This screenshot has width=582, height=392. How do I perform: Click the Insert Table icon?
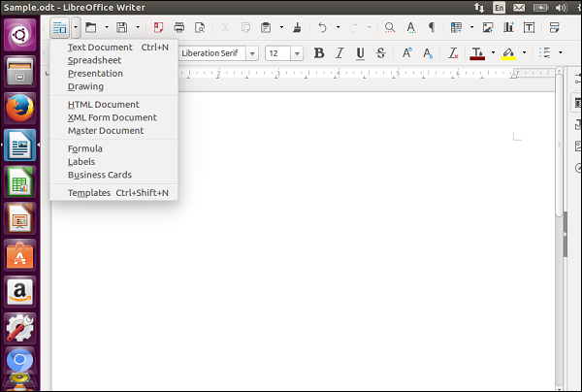coord(456,27)
